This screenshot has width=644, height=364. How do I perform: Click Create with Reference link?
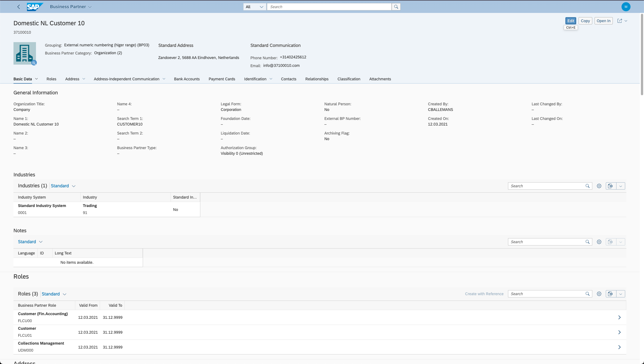(x=484, y=294)
